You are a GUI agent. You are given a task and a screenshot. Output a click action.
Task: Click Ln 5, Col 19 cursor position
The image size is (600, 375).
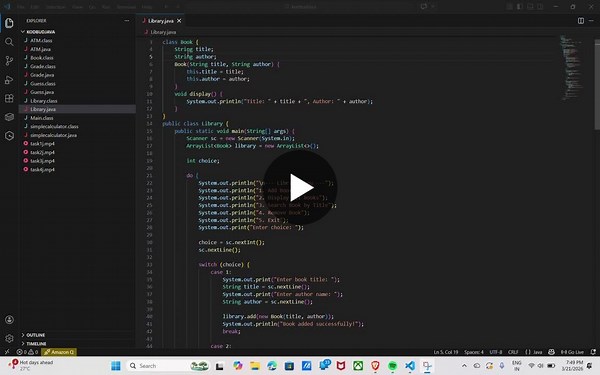pyautogui.click(x=446, y=352)
